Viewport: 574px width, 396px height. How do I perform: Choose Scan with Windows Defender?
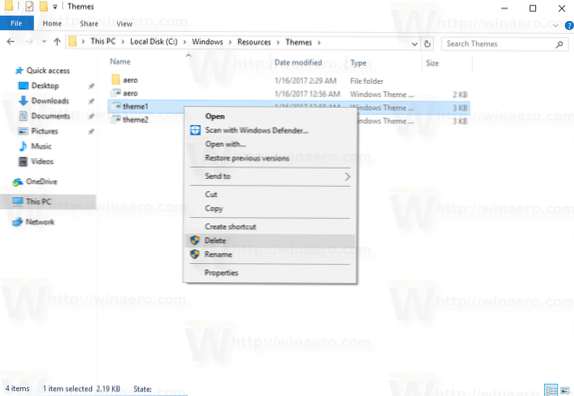pos(256,130)
